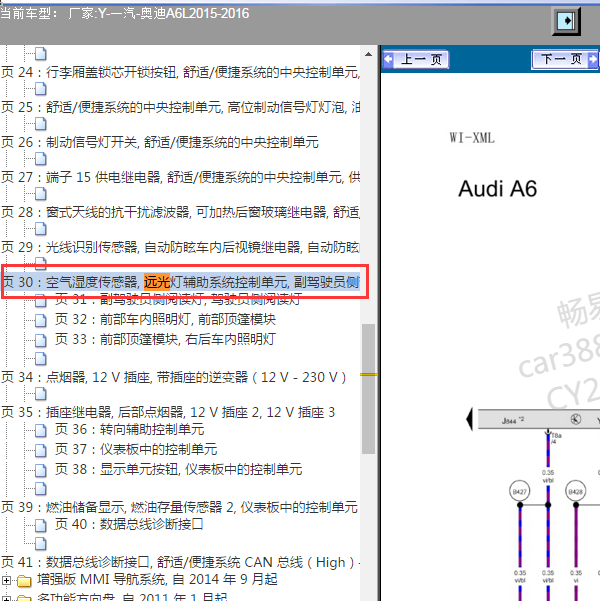Click B428 connection node in diagram

click(x=575, y=491)
